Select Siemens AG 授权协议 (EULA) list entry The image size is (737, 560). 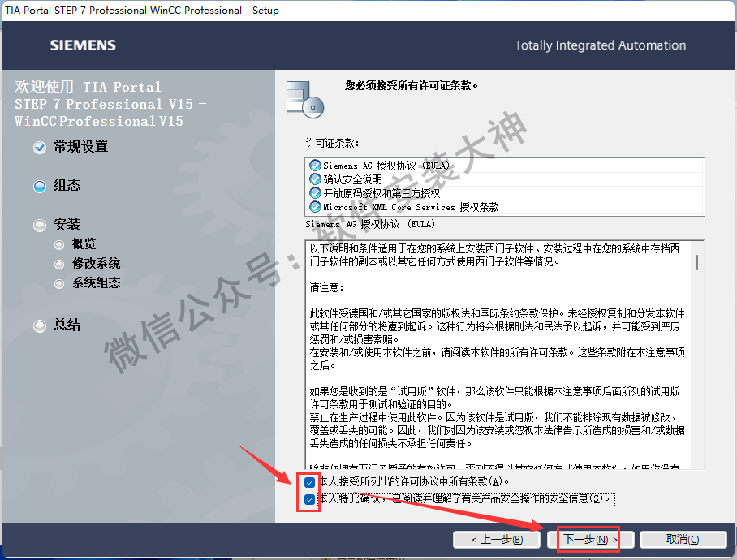(504, 166)
